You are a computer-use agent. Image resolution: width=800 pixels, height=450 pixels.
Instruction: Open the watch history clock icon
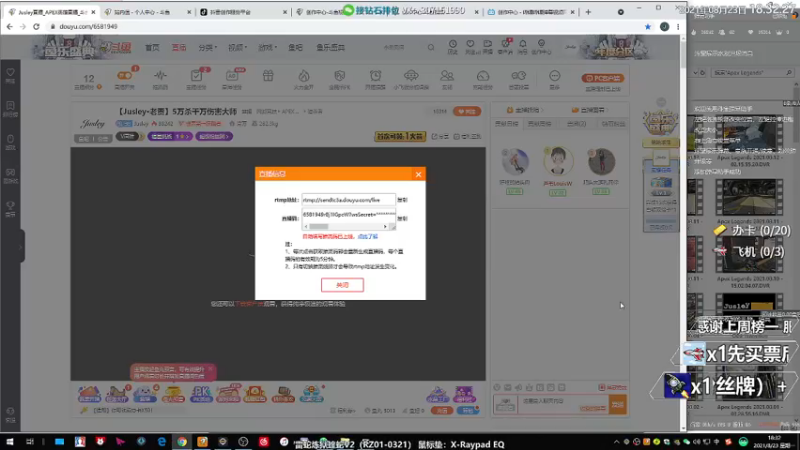pos(453,45)
